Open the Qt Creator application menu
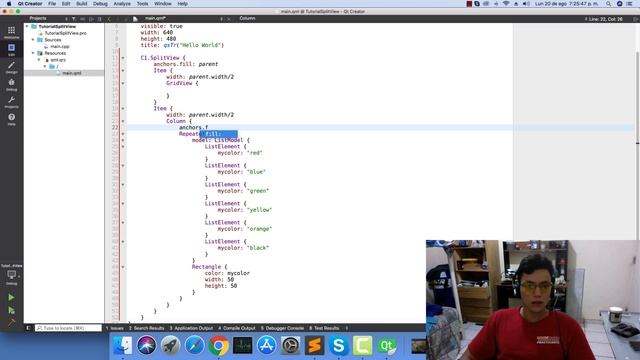640x360 pixels. pyautogui.click(x=30, y=4)
